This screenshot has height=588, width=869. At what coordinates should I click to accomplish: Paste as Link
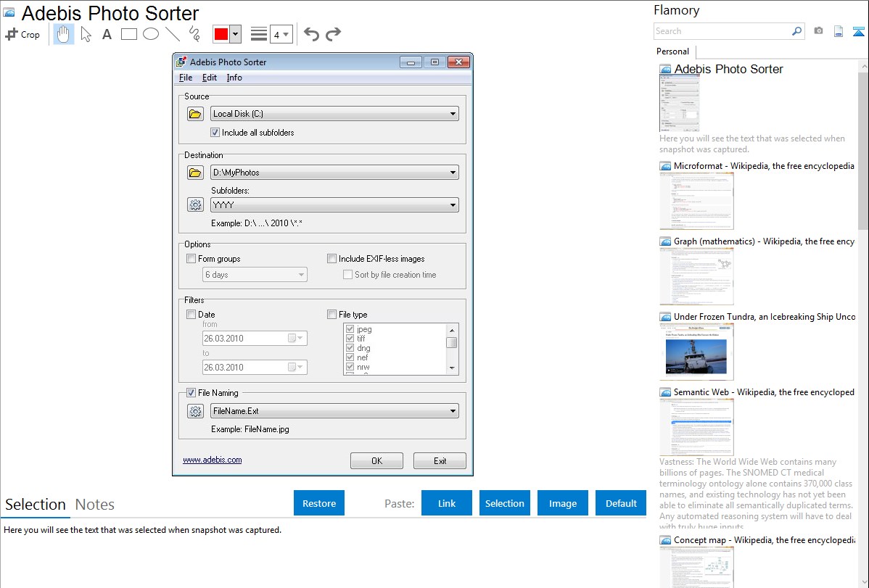pos(447,503)
